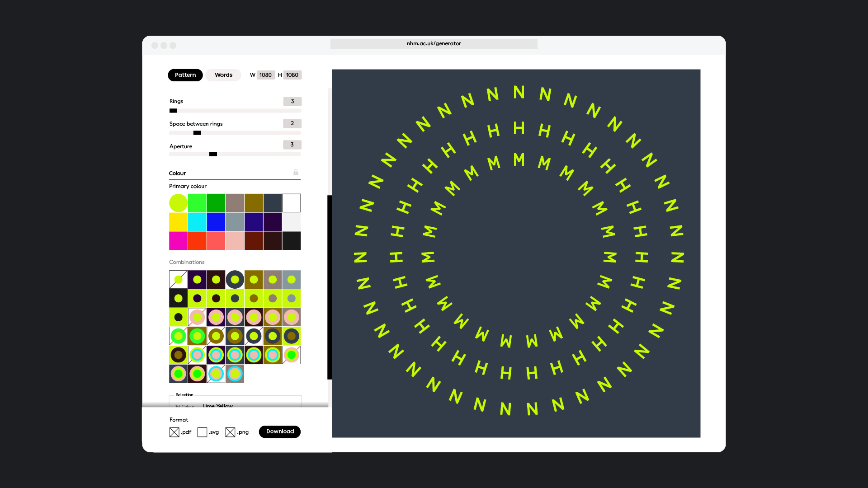Edit the W width field showing 1080

tap(265, 75)
